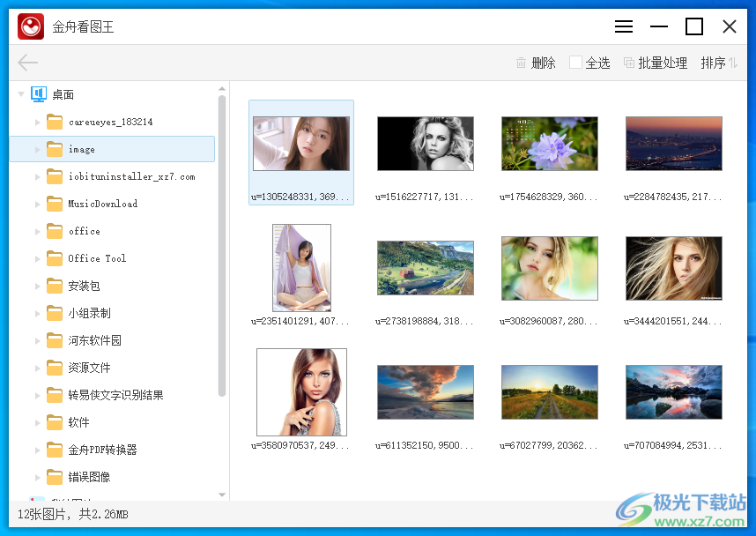This screenshot has width=756, height=536.
Task: Click the trash icon next to 删除
Action: coord(522,63)
